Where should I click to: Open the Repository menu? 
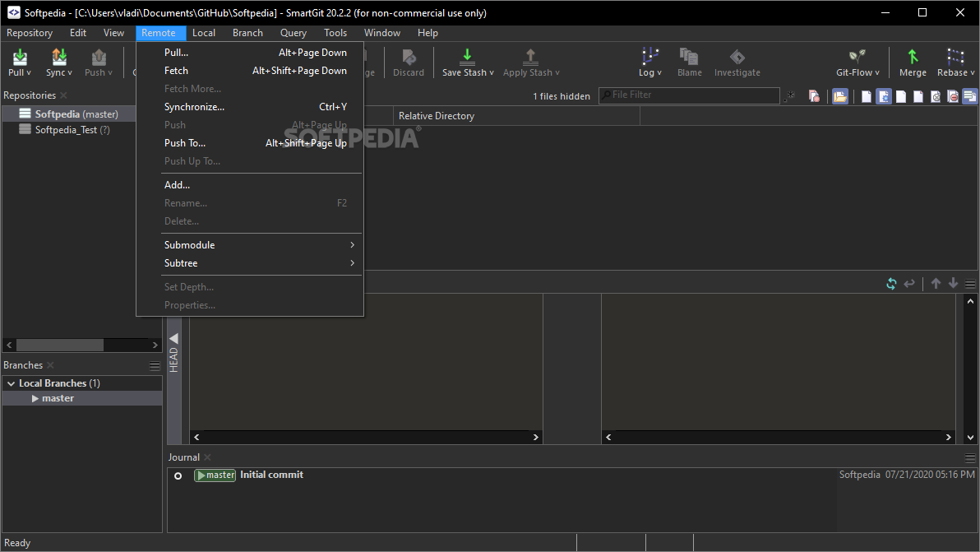tap(30, 33)
